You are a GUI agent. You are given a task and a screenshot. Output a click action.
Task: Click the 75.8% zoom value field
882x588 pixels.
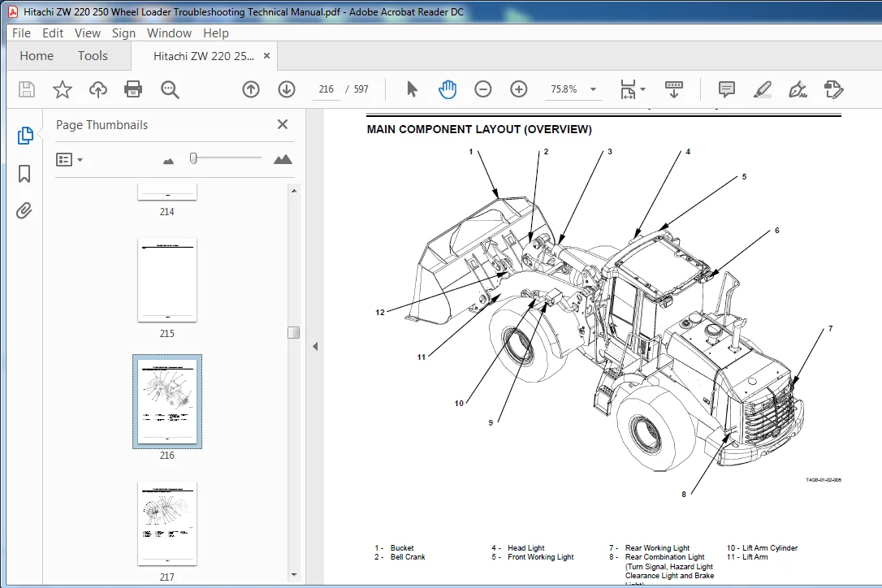[564, 89]
